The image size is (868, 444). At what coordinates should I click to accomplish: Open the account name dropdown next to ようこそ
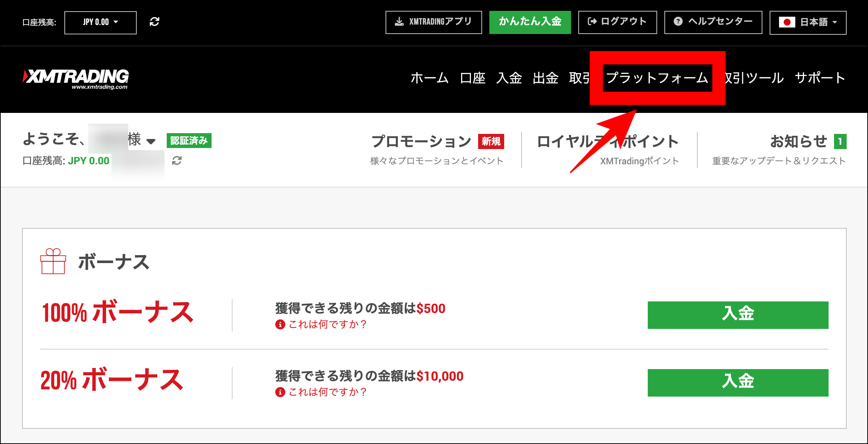point(151,141)
